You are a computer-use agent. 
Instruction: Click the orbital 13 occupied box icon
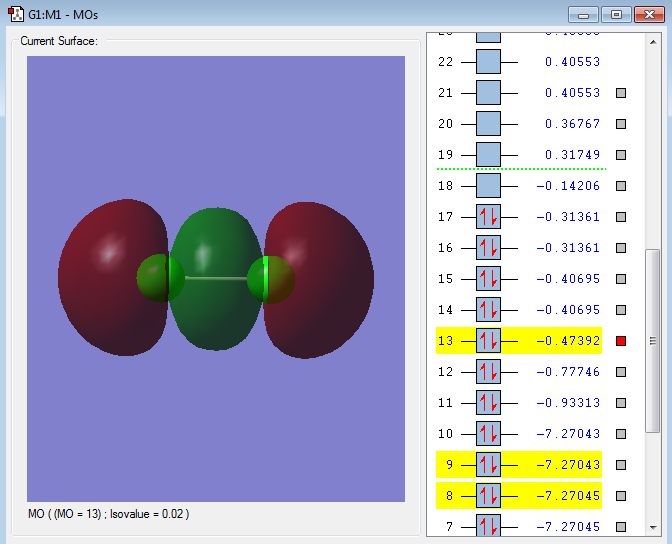pyautogui.click(x=489, y=341)
